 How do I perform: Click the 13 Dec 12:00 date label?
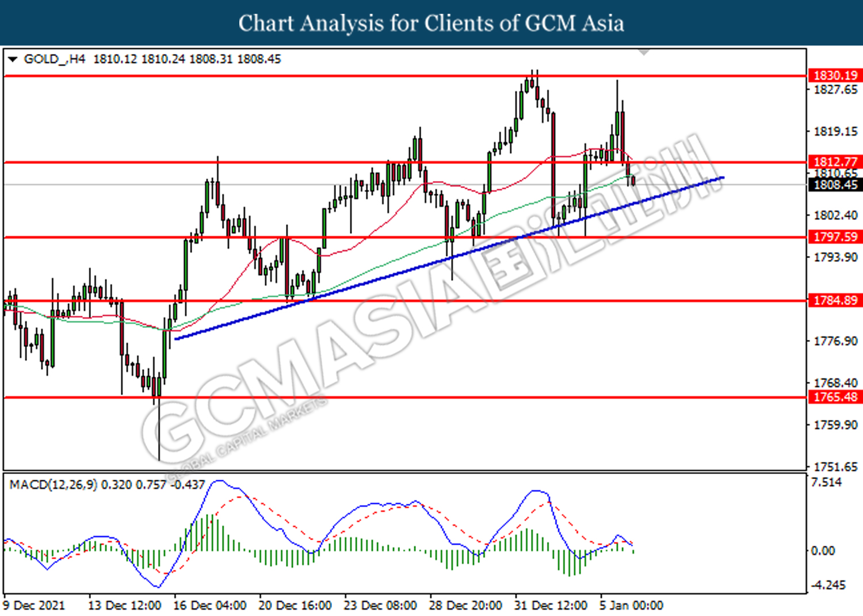[x=124, y=606]
